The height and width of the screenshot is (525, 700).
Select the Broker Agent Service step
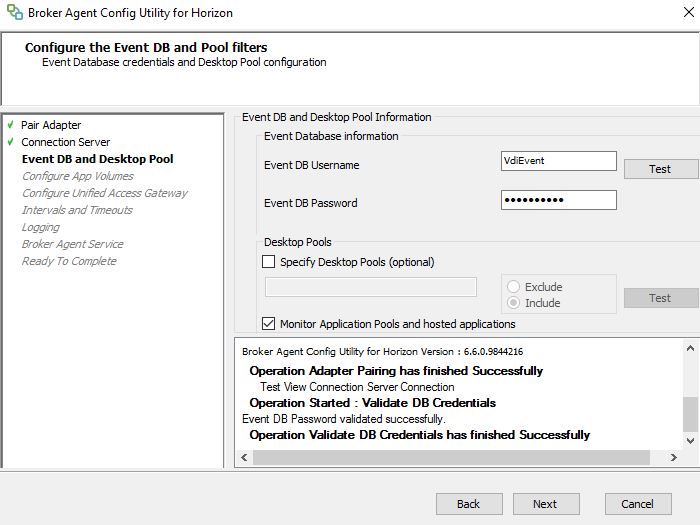(x=72, y=244)
